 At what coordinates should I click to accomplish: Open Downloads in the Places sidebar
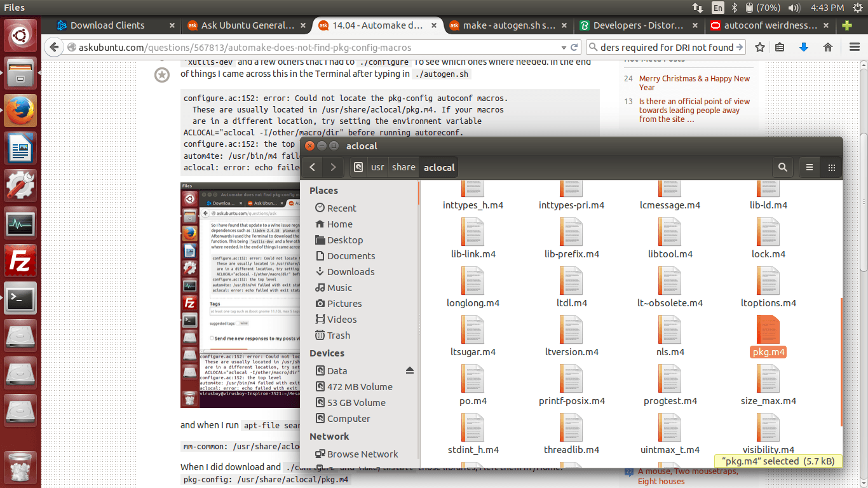350,271
